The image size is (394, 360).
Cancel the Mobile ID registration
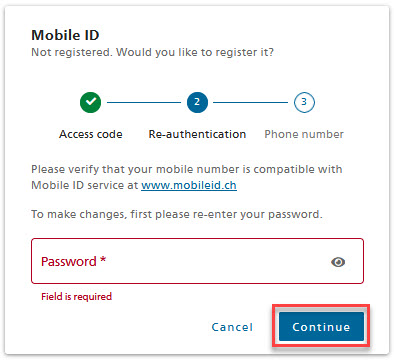click(232, 327)
